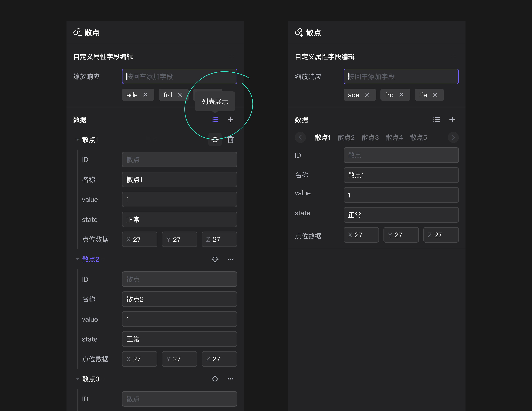Click the right arrow to browse more scatter tabs
This screenshot has width=532, height=411.
[453, 137]
